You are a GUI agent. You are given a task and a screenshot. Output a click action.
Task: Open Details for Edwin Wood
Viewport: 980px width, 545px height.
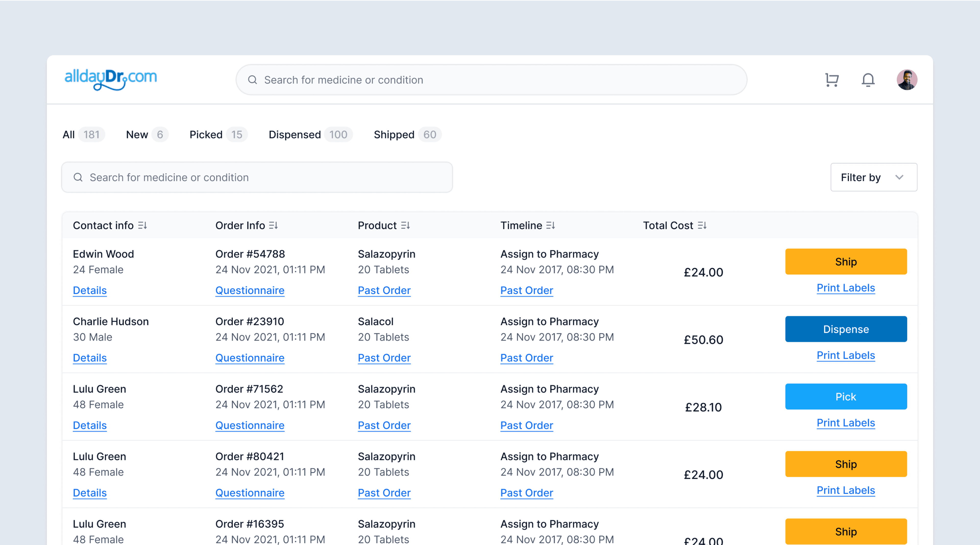[90, 290]
